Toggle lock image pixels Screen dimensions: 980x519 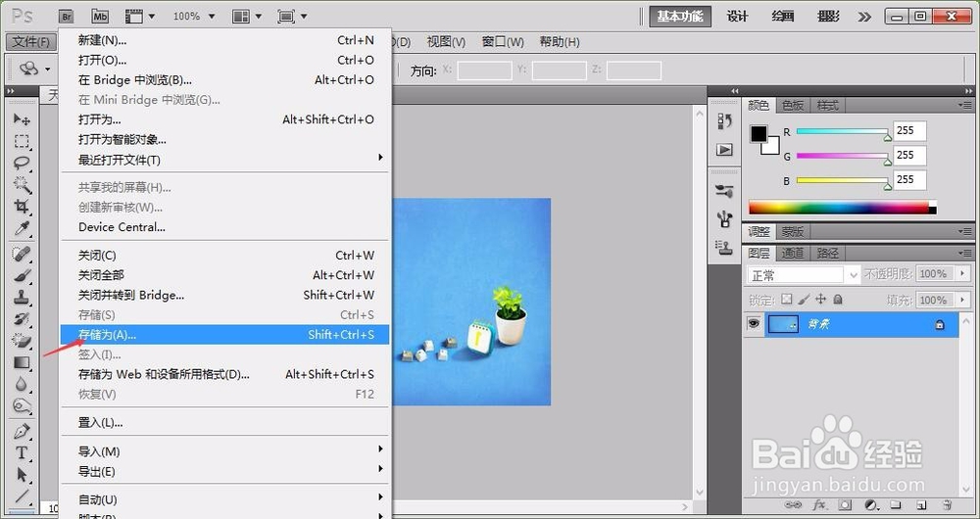(x=805, y=299)
